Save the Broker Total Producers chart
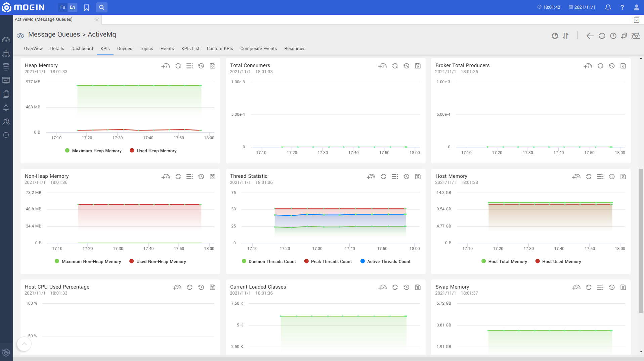This screenshot has height=361, width=644. pos(623,66)
